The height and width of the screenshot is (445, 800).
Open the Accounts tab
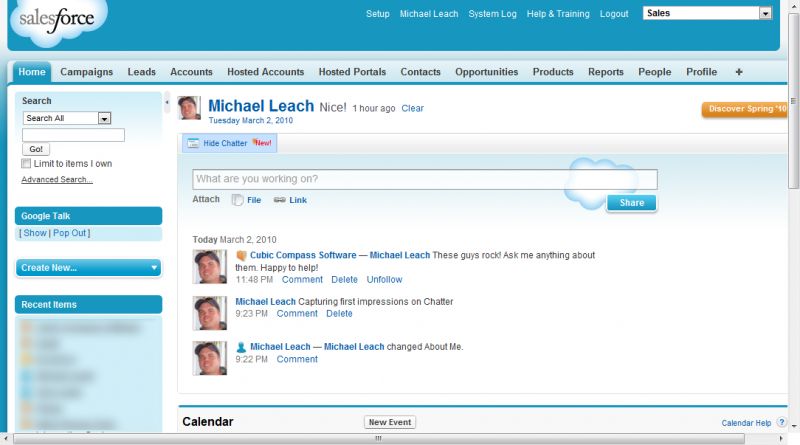[191, 72]
